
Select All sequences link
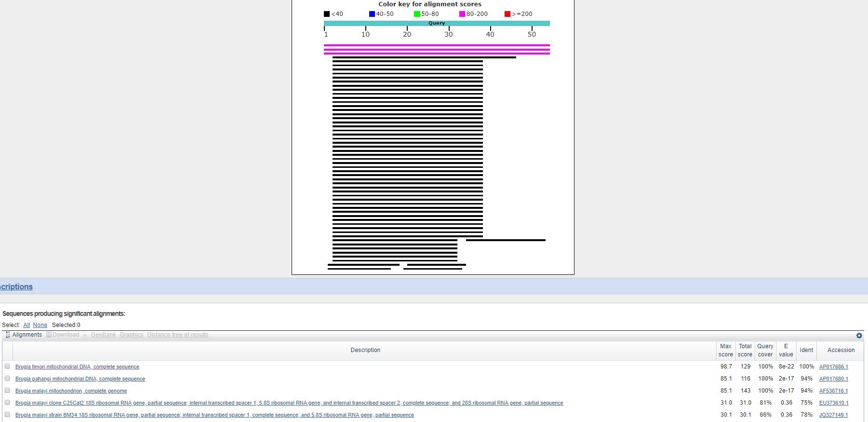[x=27, y=325]
